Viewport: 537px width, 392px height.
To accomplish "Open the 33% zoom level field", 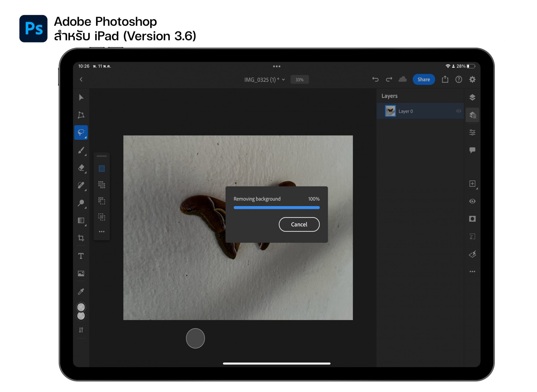I will pos(300,80).
